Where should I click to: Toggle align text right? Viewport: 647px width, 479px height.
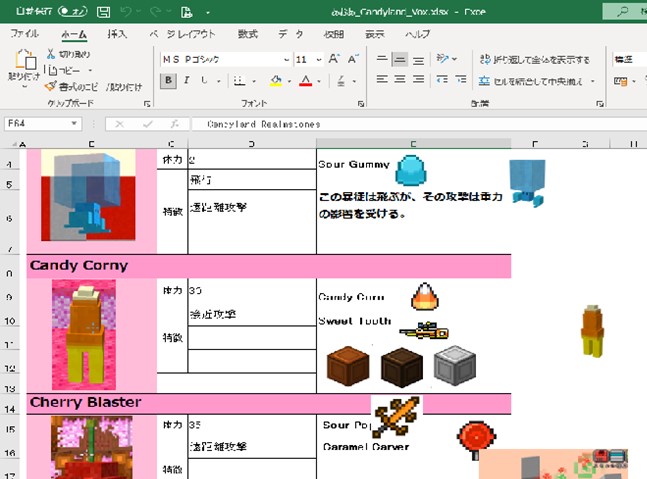coord(418,79)
